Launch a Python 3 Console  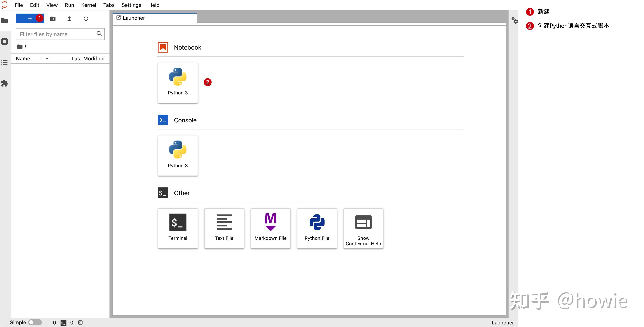(178, 156)
